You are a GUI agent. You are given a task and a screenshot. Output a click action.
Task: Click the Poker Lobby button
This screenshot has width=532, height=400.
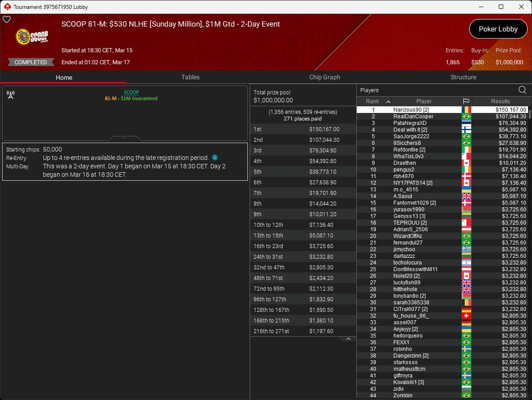click(498, 29)
